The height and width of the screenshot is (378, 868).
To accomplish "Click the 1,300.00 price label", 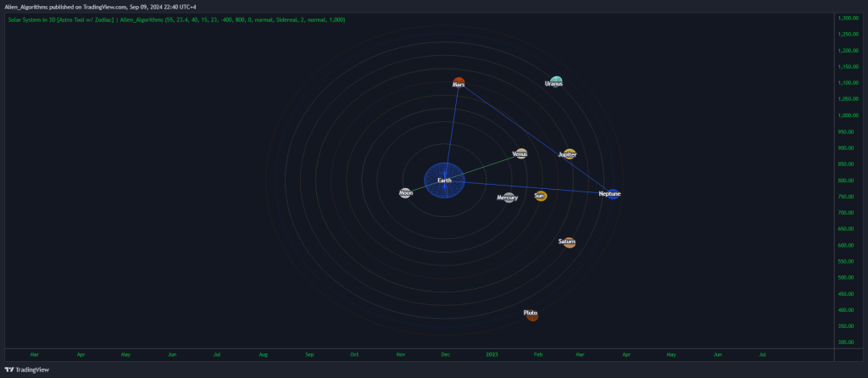I will pyautogui.click(x=848, y=18).
